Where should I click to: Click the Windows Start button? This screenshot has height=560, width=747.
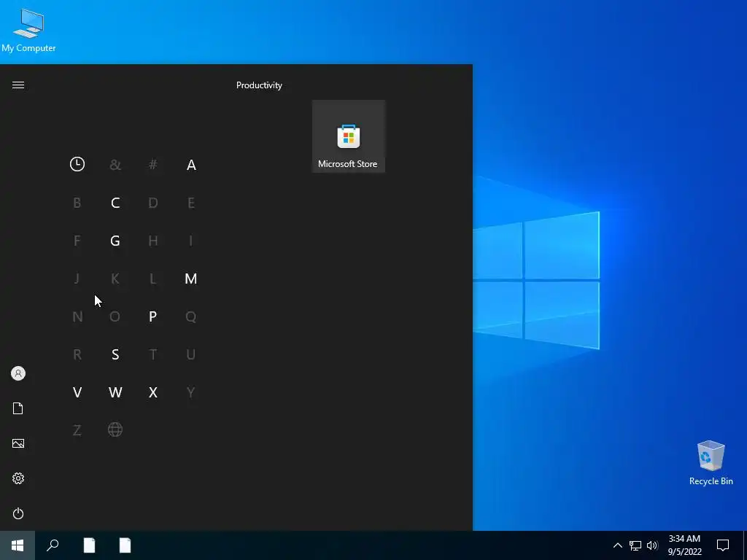(18, 545)
